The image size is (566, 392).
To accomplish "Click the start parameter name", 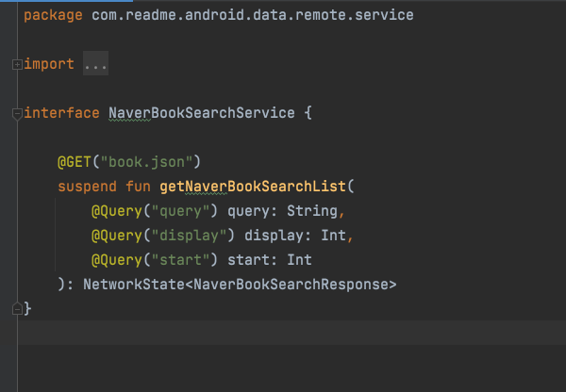I will 248,260.
